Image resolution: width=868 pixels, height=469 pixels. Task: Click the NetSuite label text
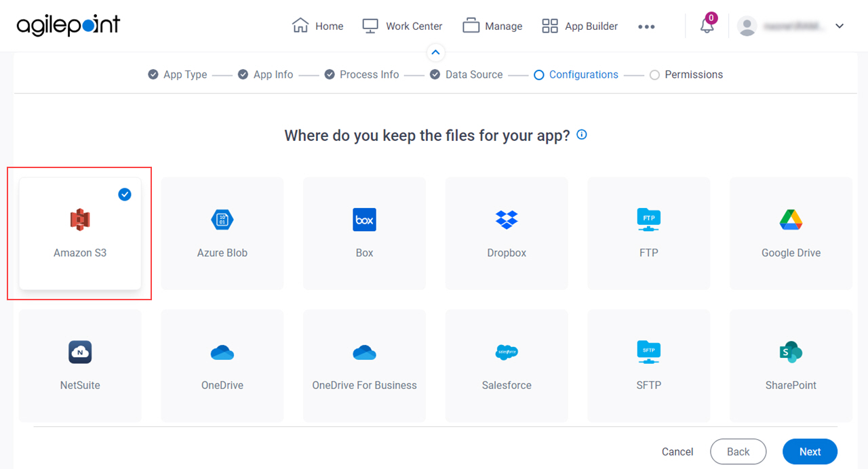pos(80,385)
